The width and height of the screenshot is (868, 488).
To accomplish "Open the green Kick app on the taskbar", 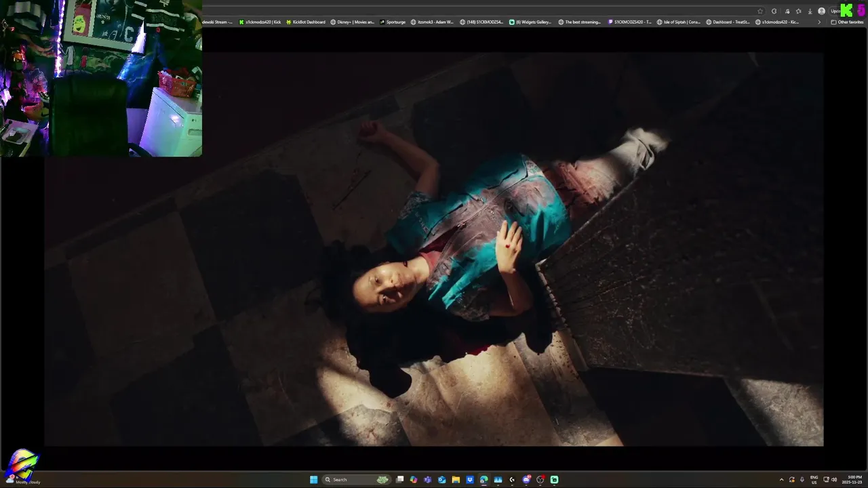I will (554, 480).
